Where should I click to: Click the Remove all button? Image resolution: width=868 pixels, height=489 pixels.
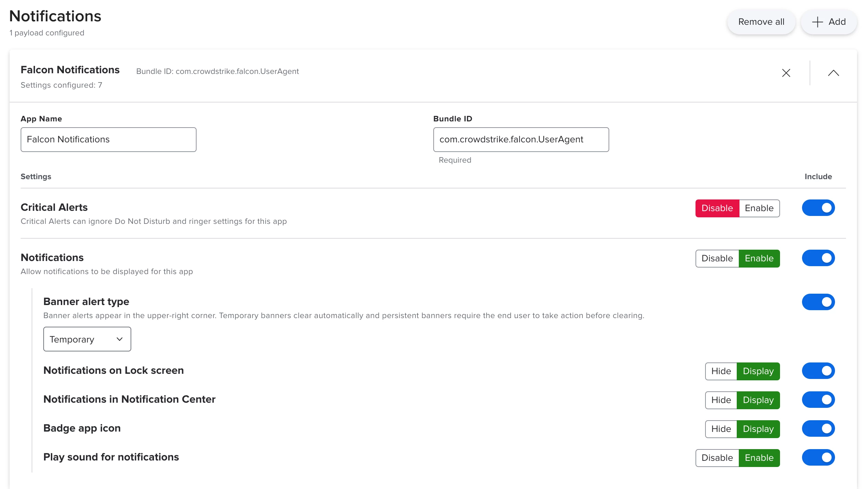[761, 22]
